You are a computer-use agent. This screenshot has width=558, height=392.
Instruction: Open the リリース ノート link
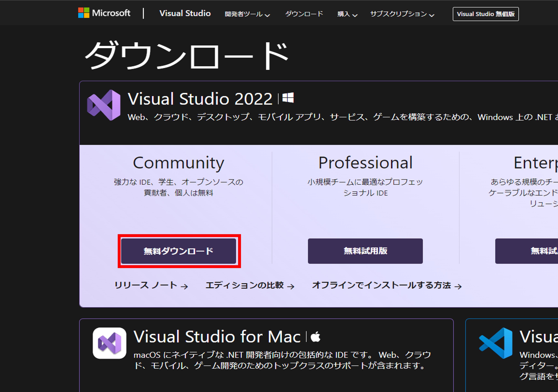pyautogui.click(x=151, y=285)
